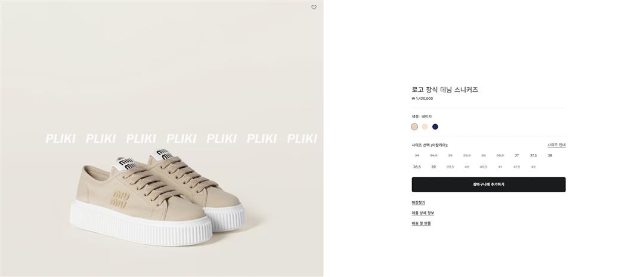Image resolution: width=644 pixels, height=277 pixels.
Task: Choose size 39
Action: tap(434, 167)
